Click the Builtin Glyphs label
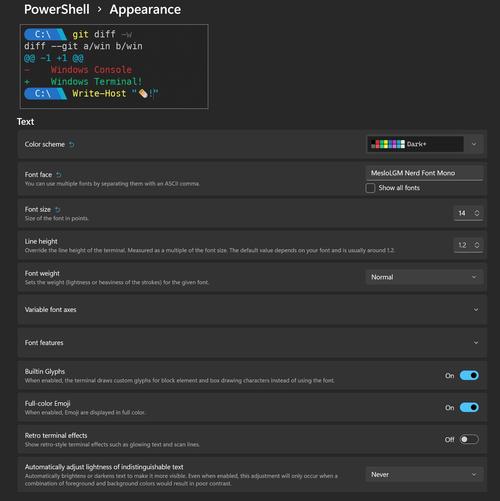The height and width of the screenshot is (501, 500). coord(45,371)
